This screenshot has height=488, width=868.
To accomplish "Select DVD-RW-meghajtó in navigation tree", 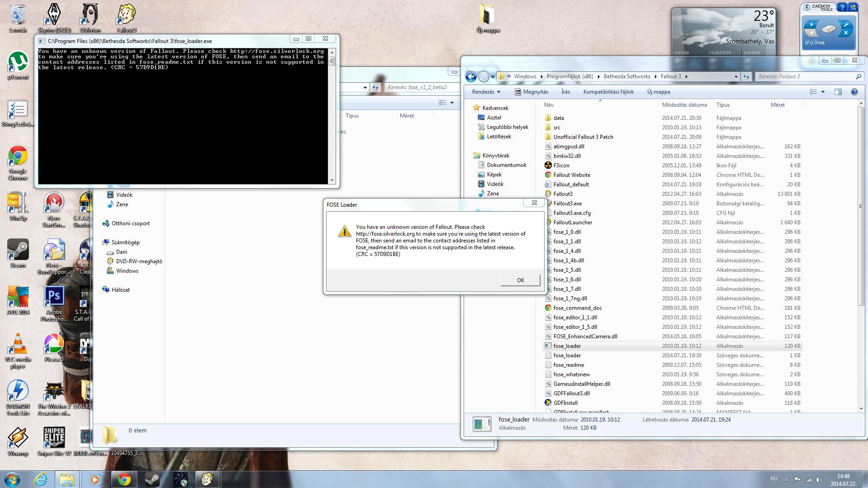I will click(x=134, y=261).
